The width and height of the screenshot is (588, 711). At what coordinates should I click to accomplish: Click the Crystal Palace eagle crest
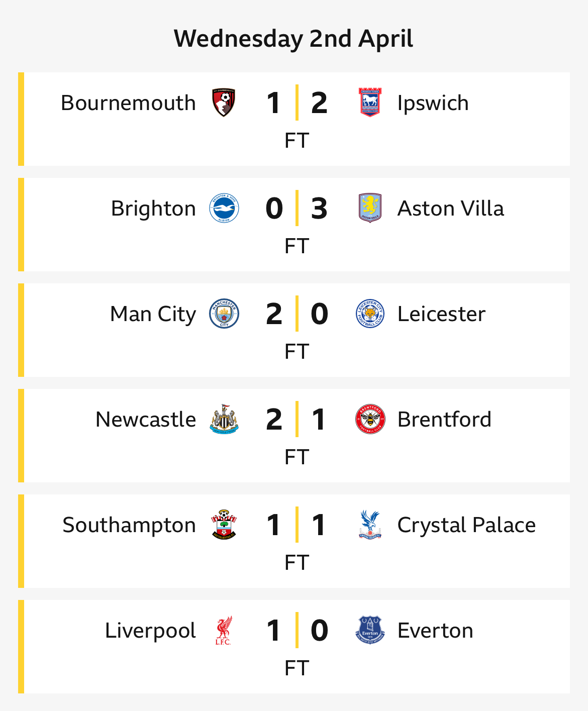point(370,525)
